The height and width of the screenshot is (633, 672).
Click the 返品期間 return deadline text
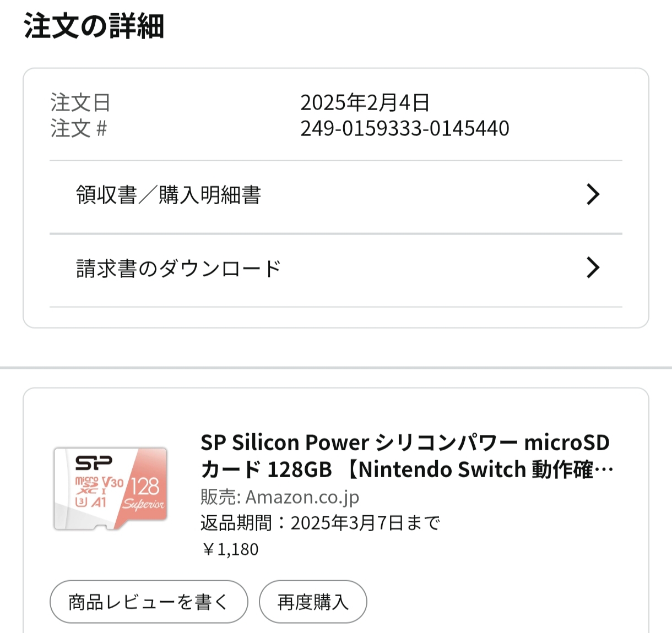coord(320,523)
